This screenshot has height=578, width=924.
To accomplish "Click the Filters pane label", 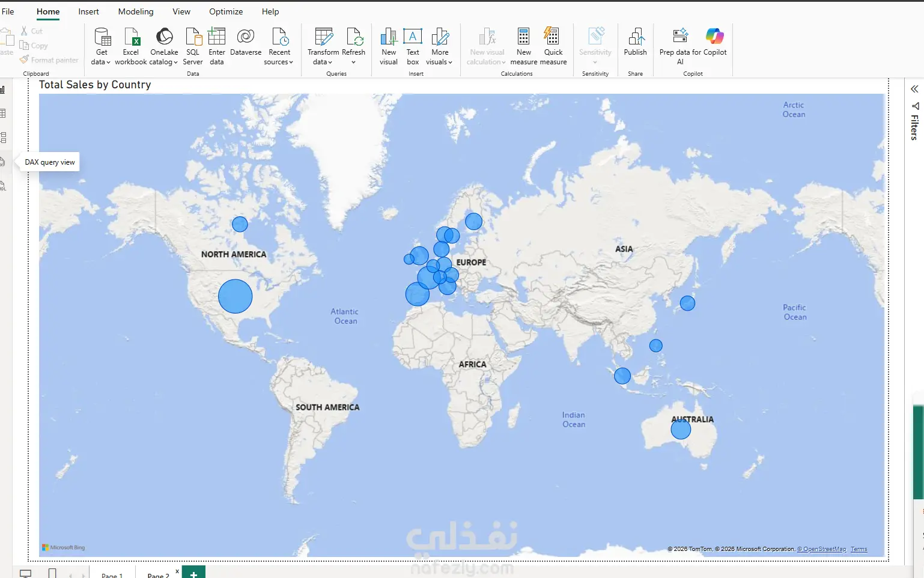I will point(914,127).
